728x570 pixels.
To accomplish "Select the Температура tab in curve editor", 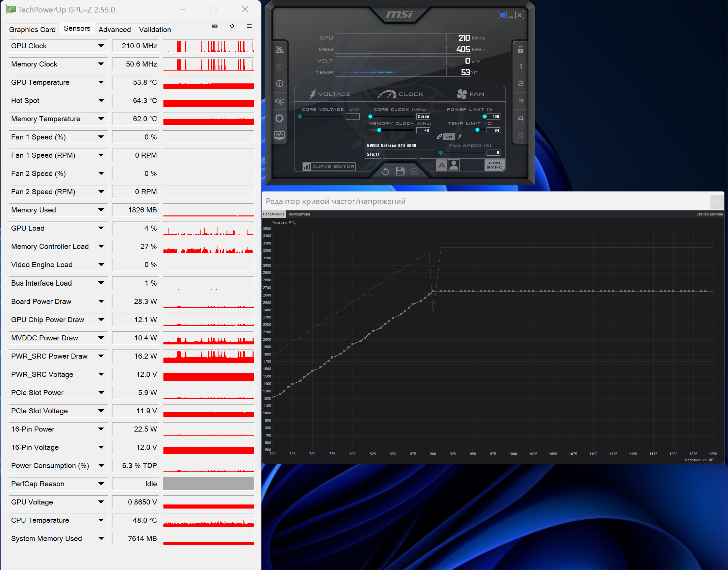I will [298, 214].
